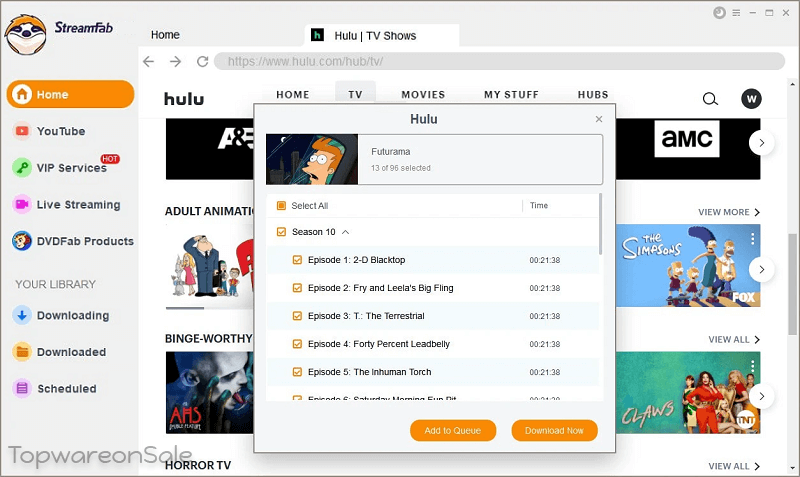
Task: Next arrow on the networks carousel
Action: [x=761, y=143]
